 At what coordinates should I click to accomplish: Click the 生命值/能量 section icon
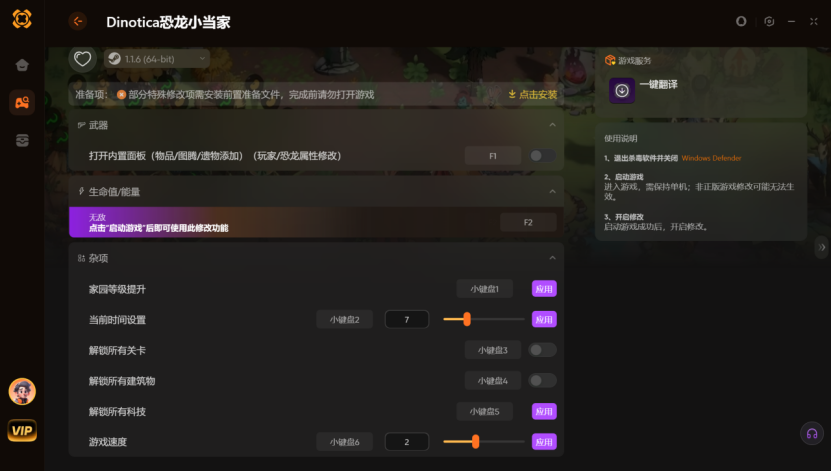pos(81,191)
